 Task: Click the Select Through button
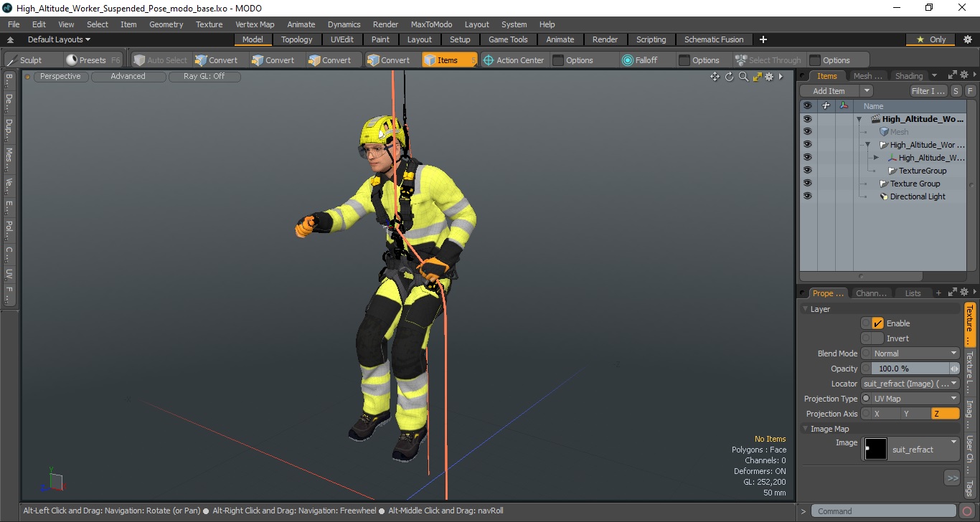point(768,60)
